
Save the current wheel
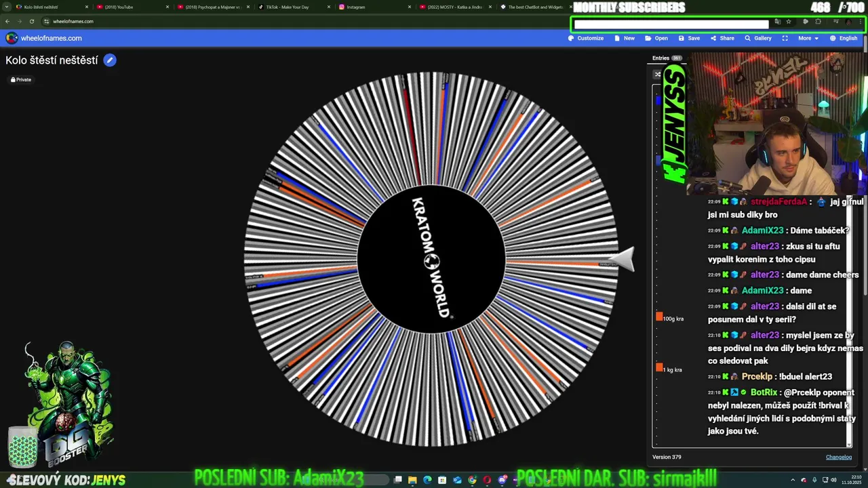pos(689,38)
